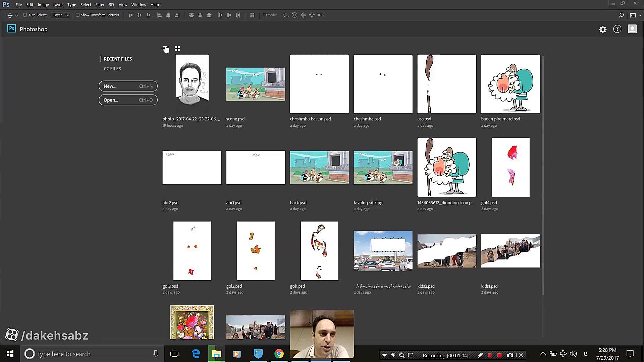Open the Photoshop search magnifier icon
Viewport: 644px width, 362px height.
[621, 15]
